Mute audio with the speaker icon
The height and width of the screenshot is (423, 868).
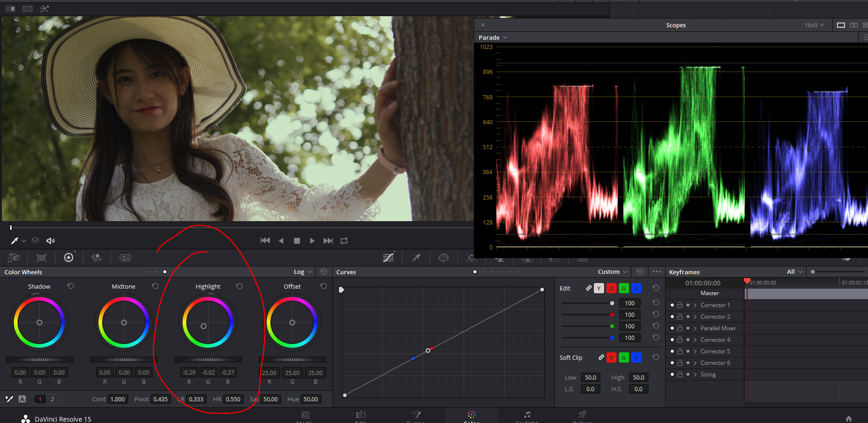[x=50, y=241]
